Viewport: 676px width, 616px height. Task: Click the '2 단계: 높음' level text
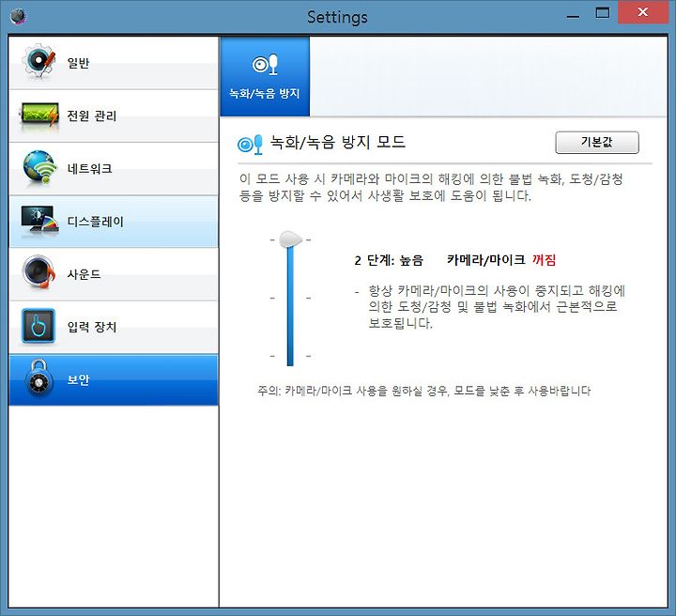pyautogui.click(x=389, y=260)
